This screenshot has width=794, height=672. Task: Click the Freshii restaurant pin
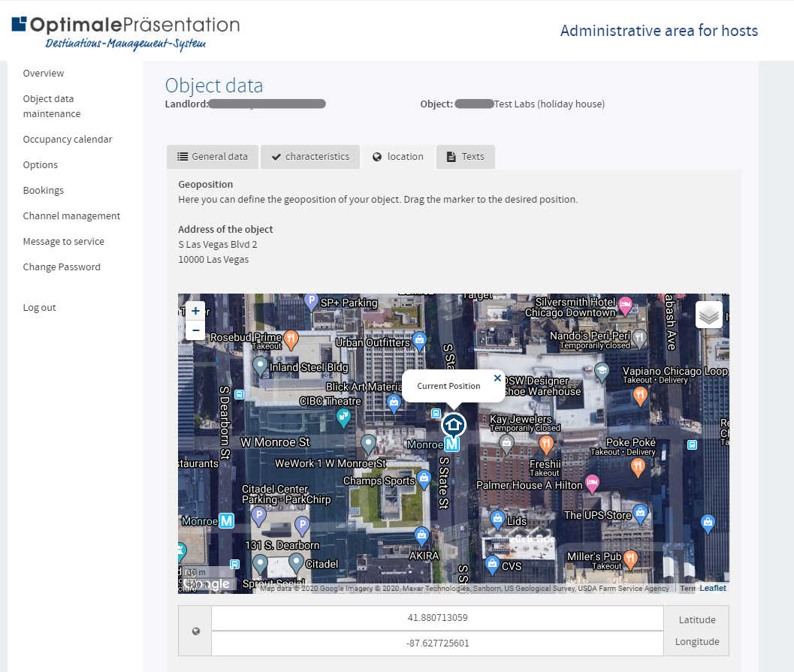click(546, 445)
